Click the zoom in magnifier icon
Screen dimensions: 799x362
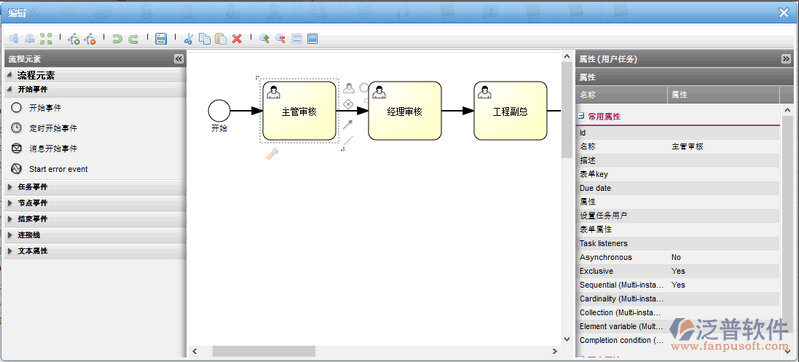(x=264, y=38)
